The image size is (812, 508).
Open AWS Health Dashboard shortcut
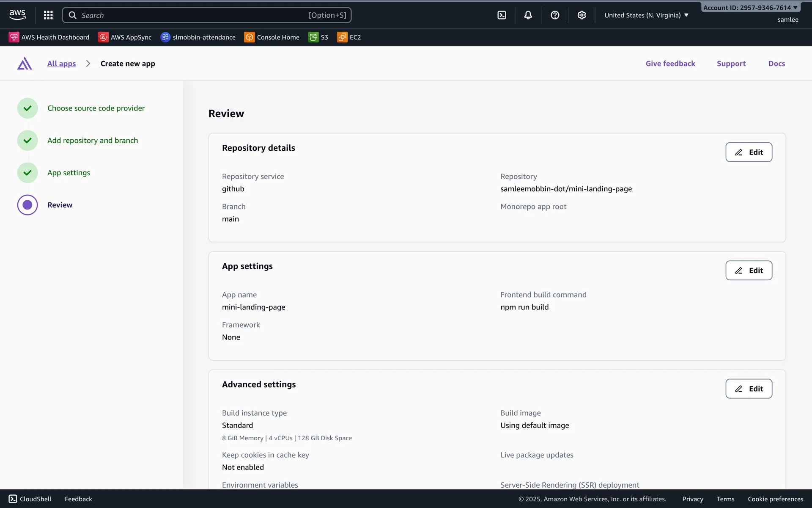[49, 37]
